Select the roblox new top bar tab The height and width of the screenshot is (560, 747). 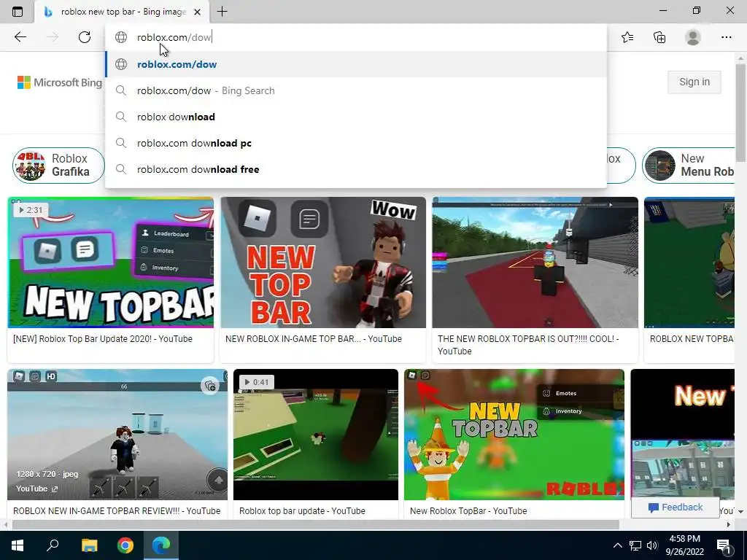tap(122, 12)
